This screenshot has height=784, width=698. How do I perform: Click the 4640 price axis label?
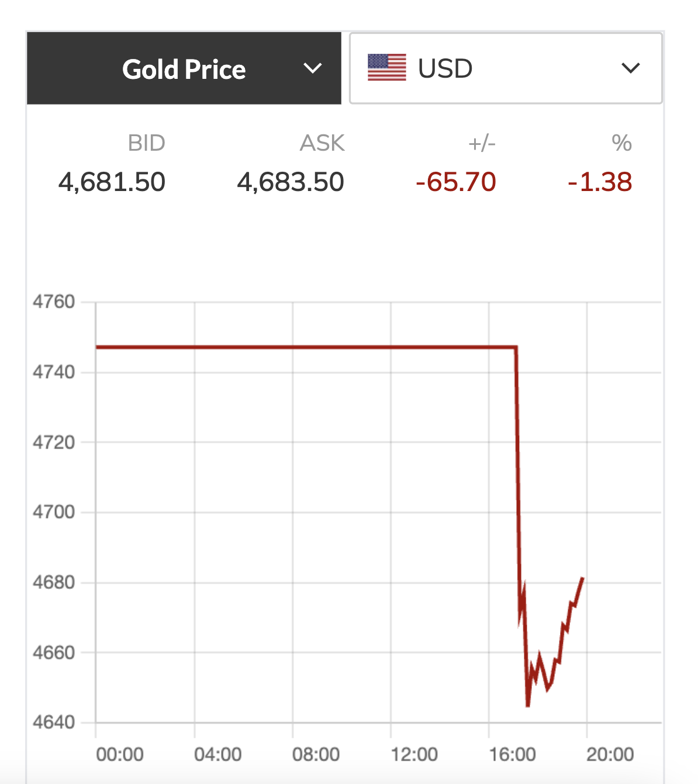[54, 723]
